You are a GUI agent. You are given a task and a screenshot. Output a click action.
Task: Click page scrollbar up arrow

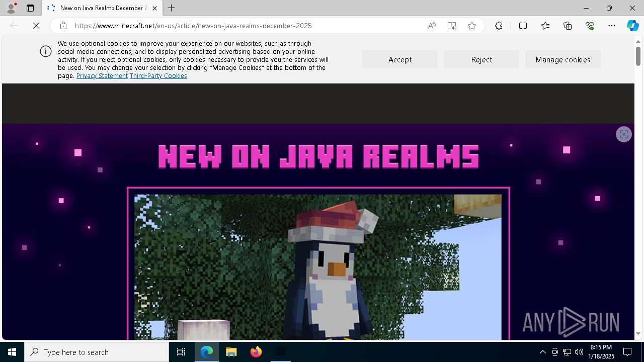(638, 41)
